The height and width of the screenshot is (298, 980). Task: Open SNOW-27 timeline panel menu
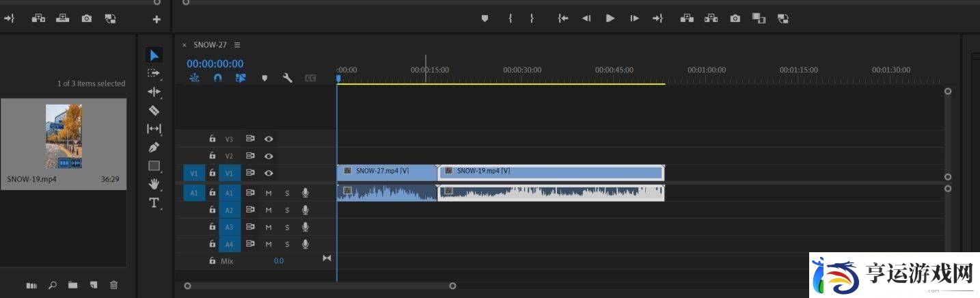point(237,44)
